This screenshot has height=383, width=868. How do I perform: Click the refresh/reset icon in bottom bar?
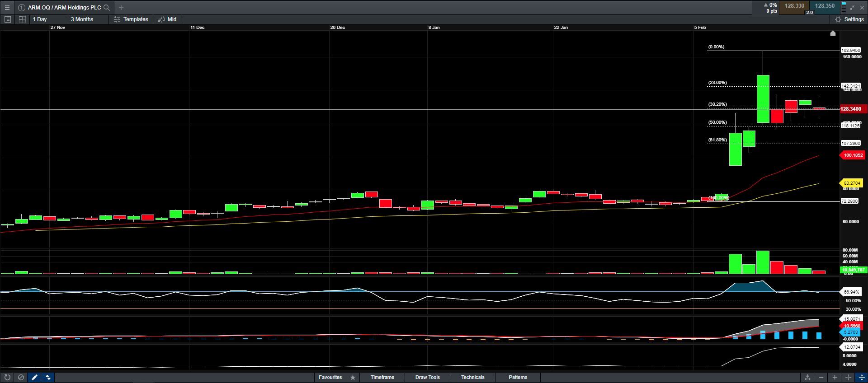(x=7, y=377)
